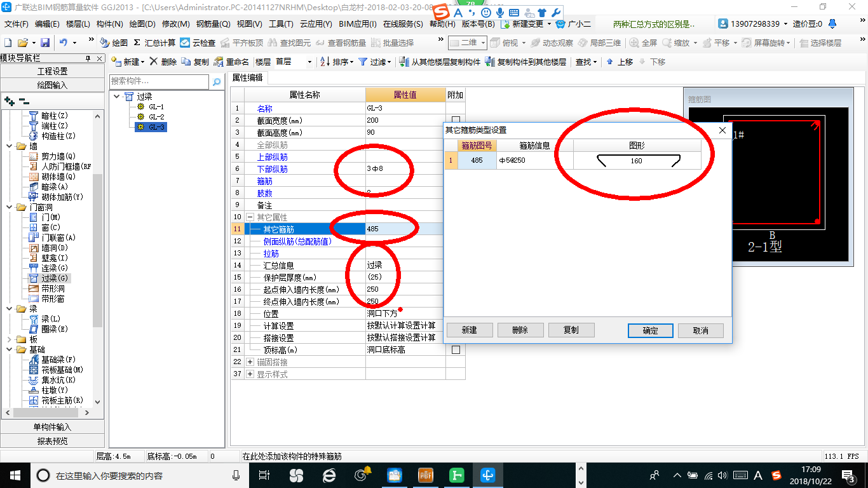Open Internet Explorer from taskbar

[329, 475]
